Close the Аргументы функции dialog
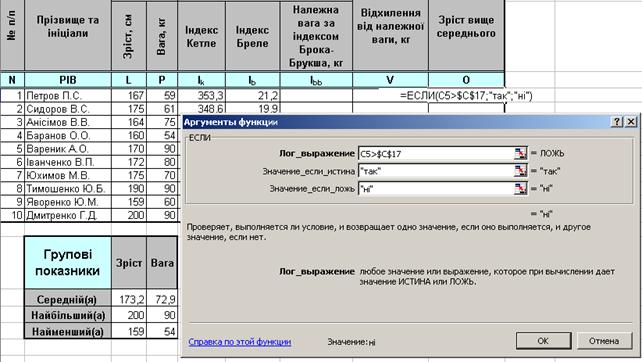The image size is (642, 362). point(631,122)
